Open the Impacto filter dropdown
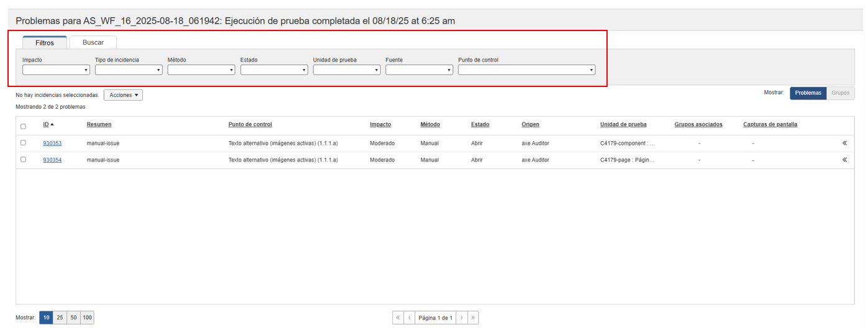Viewport: 868px width, 330px height. pyautogui.click(x=56, y=70)
